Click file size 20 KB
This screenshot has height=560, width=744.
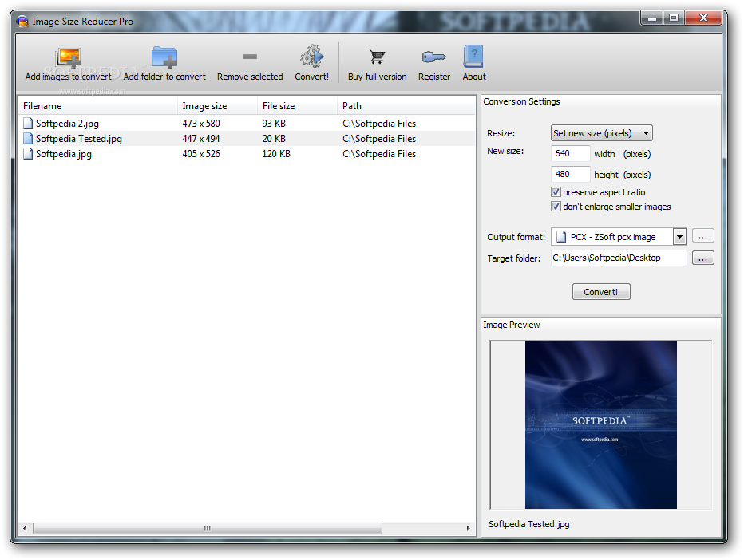274,139
